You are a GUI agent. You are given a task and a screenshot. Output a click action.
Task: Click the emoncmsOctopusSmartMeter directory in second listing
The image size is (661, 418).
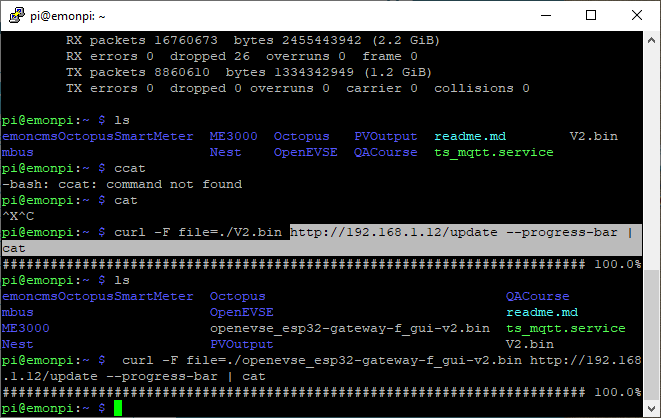tap(98, 296)
